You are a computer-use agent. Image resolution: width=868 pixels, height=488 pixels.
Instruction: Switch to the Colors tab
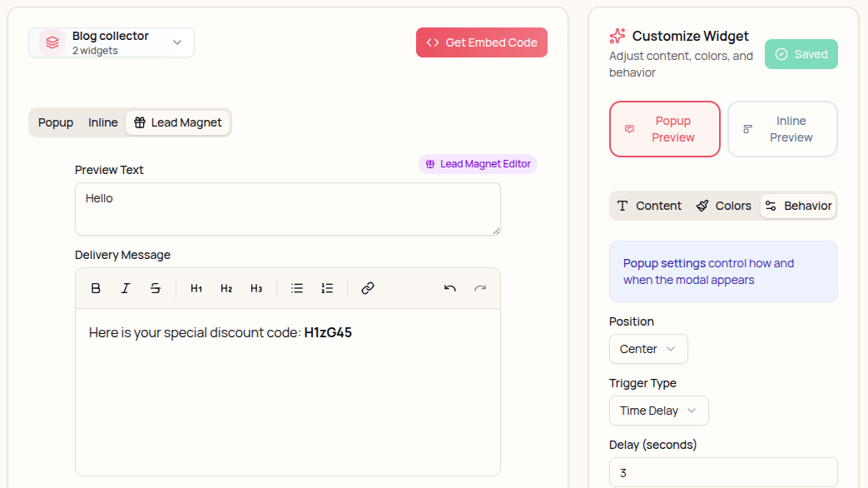click(x=723, y=206)
